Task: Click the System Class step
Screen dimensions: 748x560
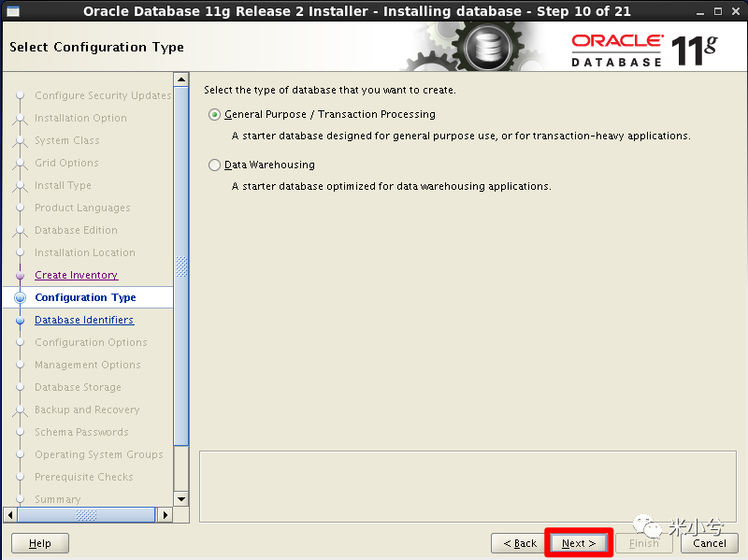Action: point(67,140)
